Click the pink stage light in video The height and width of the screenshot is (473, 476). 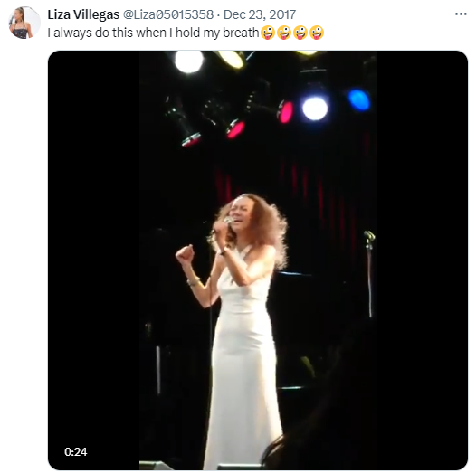pos(286,111)
